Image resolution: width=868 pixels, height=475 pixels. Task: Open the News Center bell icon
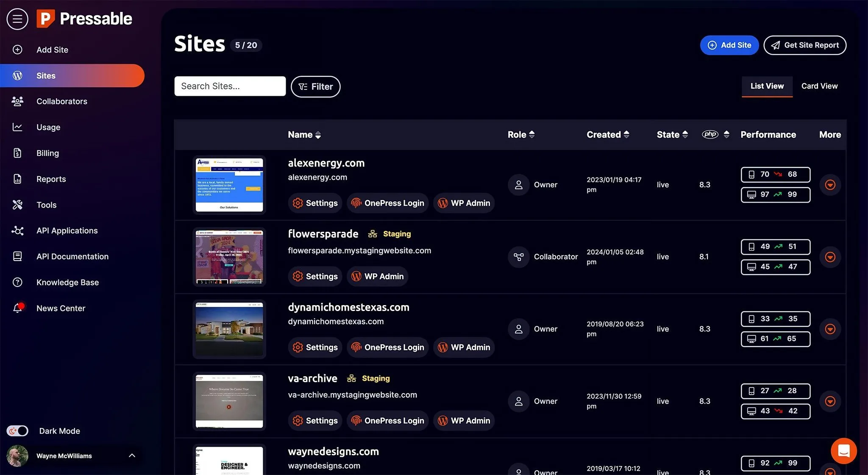click(x=17, y=308)
